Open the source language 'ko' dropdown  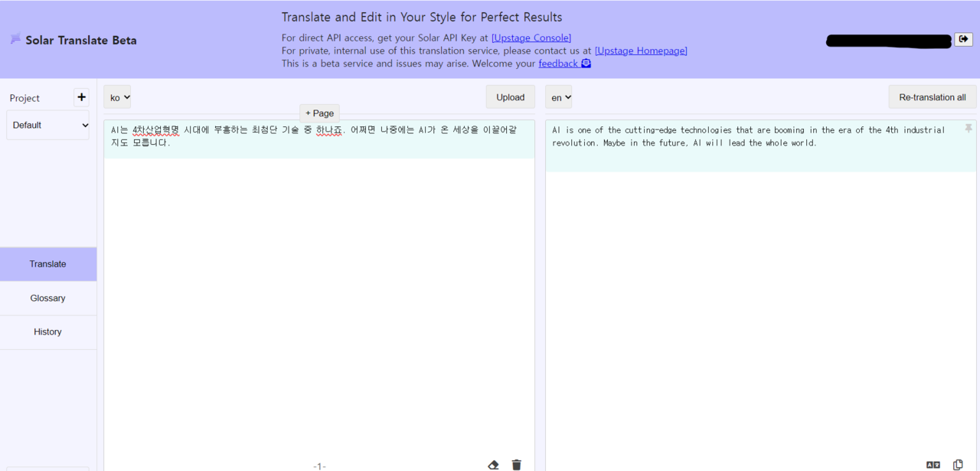tap(117, 97)
